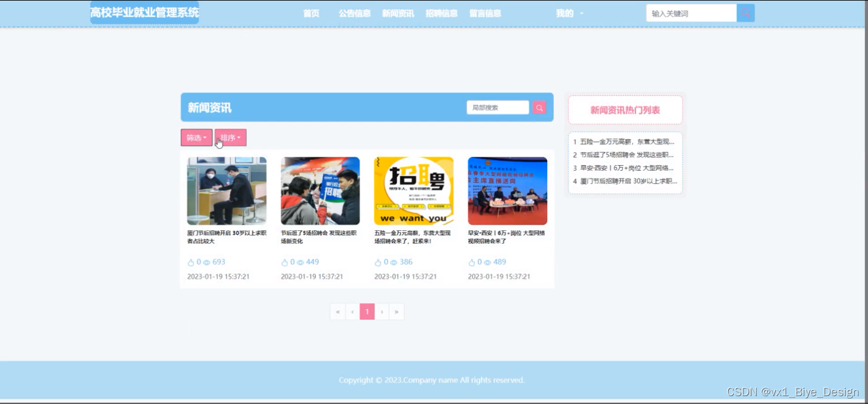Open article title 厦门节后招聘开启 30岁以上求职者占比较大
Screen dimensions: 868x404
(x=227, y=237)
